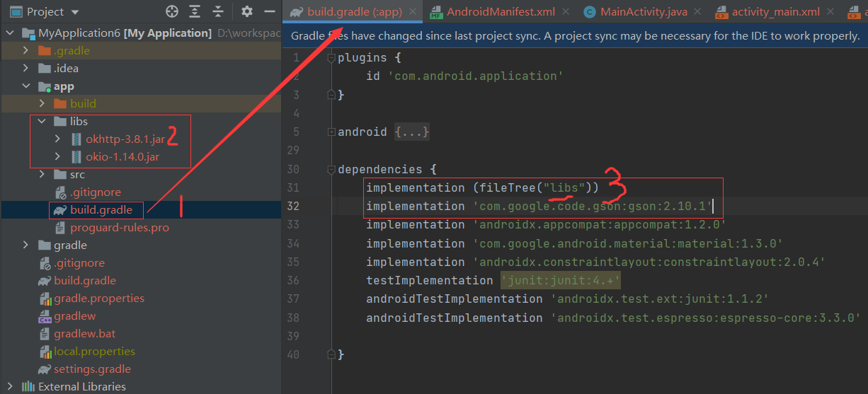Click line number 32 in the gutter
This screenshot has width=868, height=394.
[295, 207]
